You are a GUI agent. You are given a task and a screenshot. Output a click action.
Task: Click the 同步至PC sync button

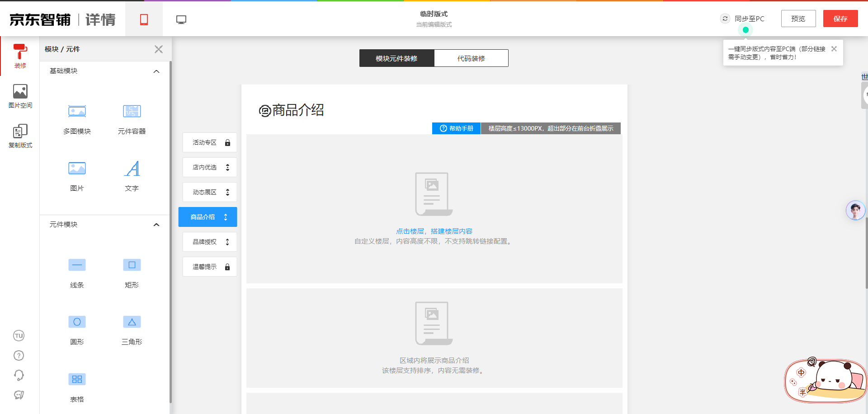click(743, 19)
